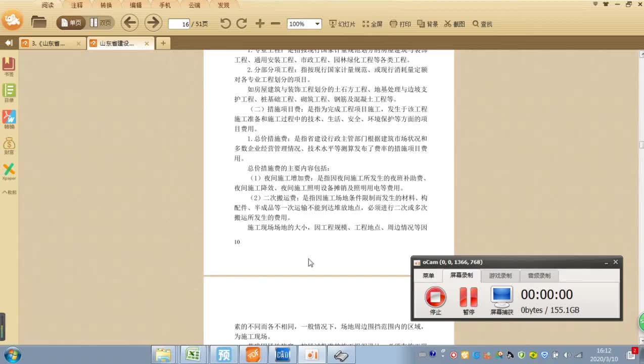Pause recording in oCam (暂停)
This screenshot has height=364, width=644.
click(469, 301)
